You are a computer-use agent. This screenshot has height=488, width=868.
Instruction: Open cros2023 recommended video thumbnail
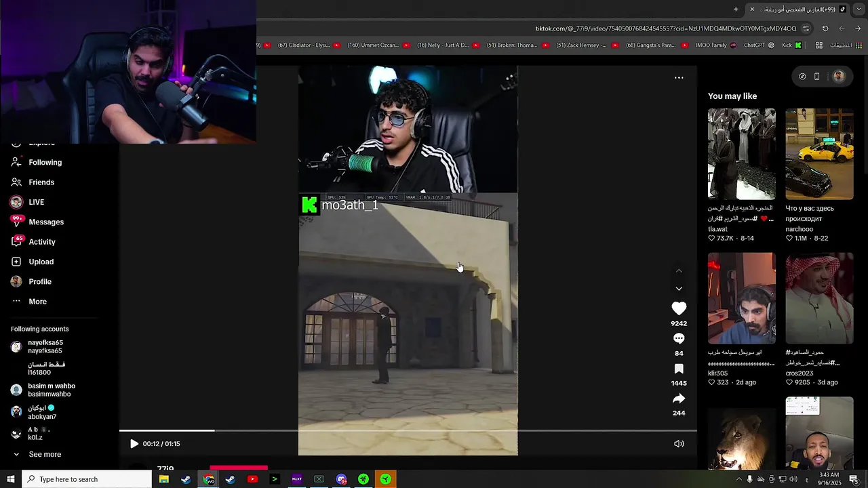tap(819, 298)
